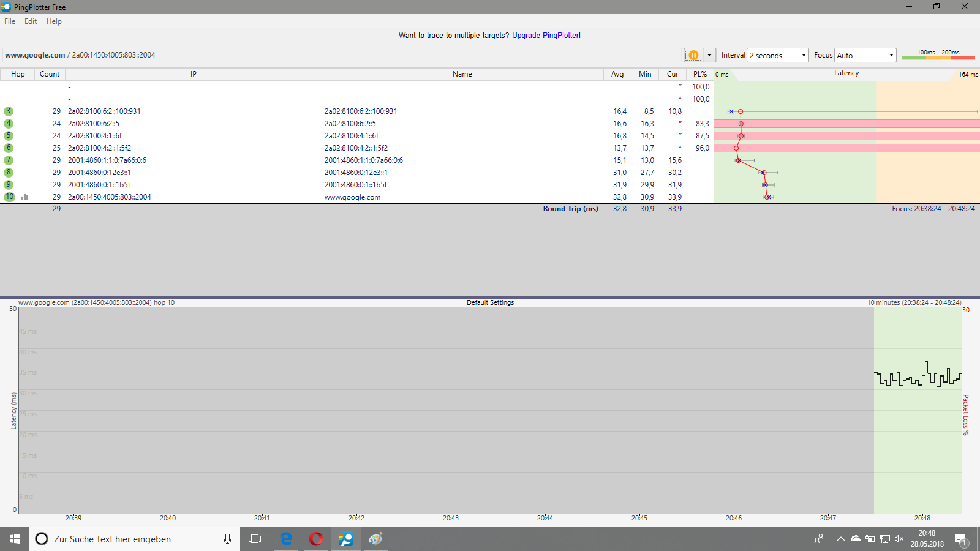
Task: Select the hop 7 number badge
Action: tap(9, 160)
